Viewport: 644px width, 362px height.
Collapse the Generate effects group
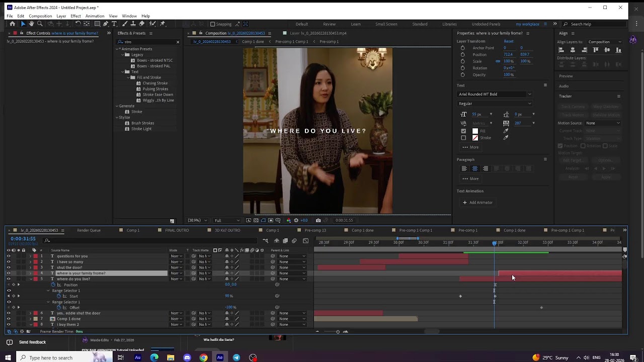(x=117, y=106)
